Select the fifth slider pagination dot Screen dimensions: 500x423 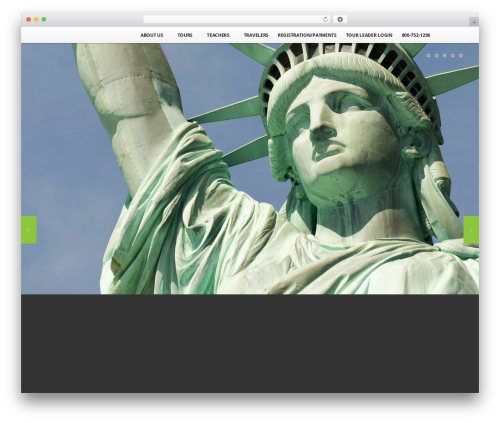[x=461, y=55]
